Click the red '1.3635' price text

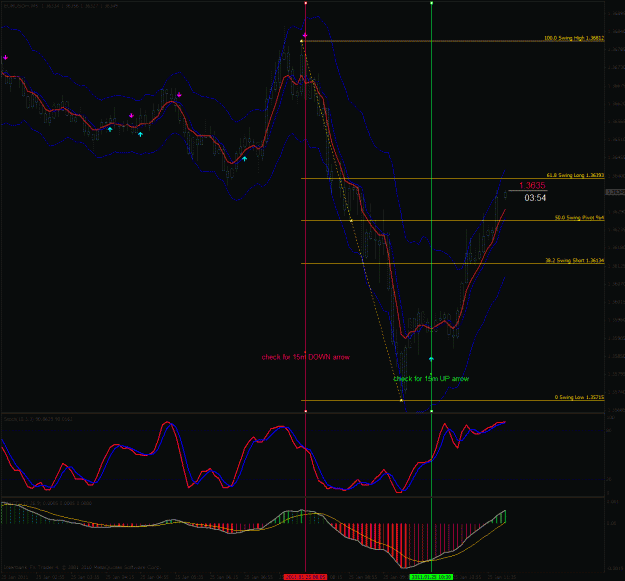(x=532, y=185)
